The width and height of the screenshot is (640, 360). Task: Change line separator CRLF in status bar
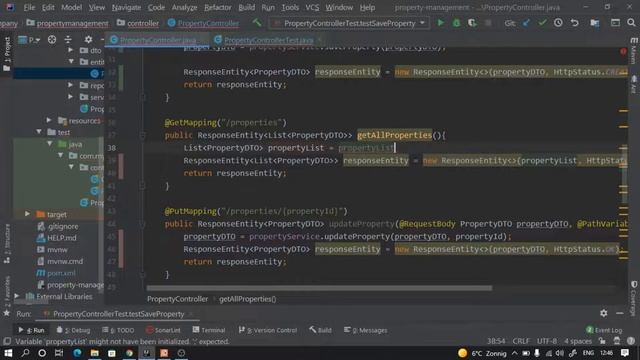(x=521, y=341)
